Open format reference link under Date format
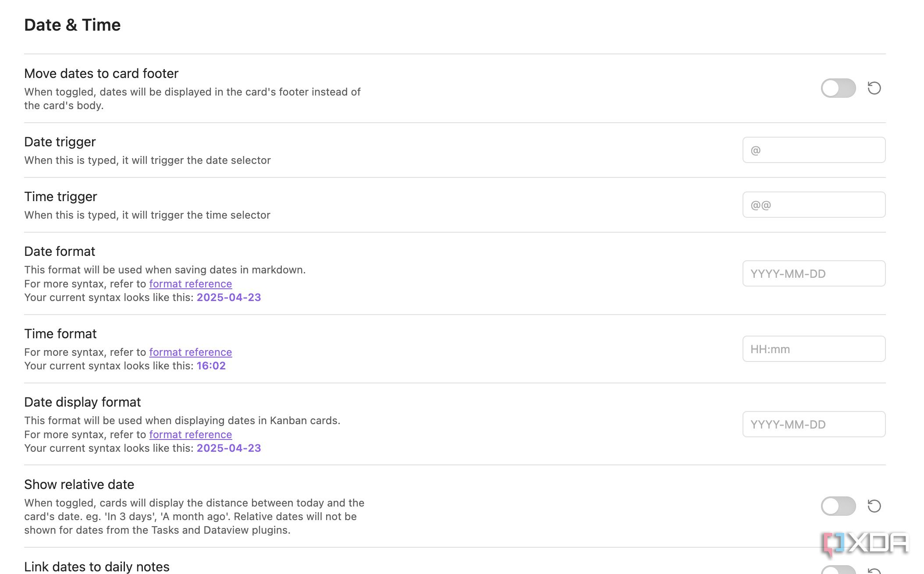This screenshot has width=924, height=574. 190,283
